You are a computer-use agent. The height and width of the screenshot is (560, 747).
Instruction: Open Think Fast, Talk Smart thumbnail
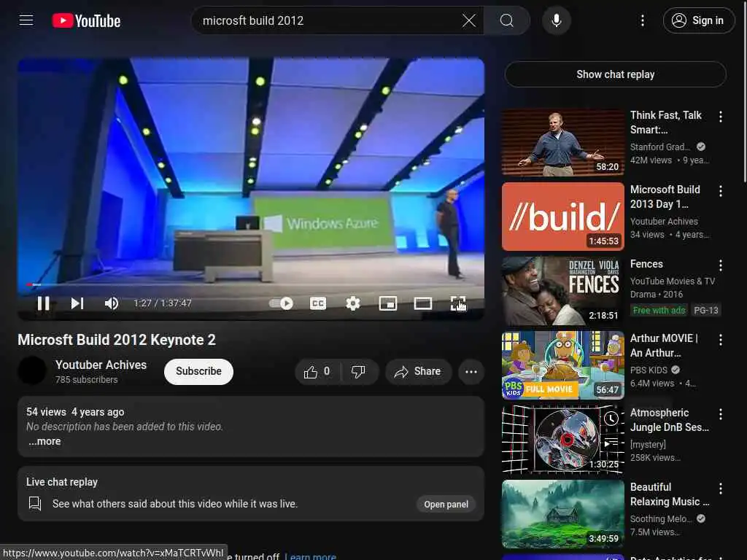coord(562,142)
